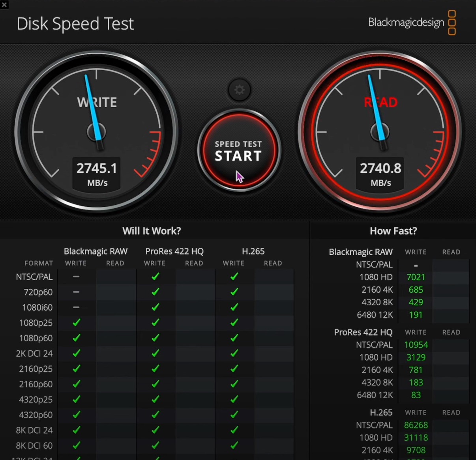Open the settings gear above Start

(239, 90)
